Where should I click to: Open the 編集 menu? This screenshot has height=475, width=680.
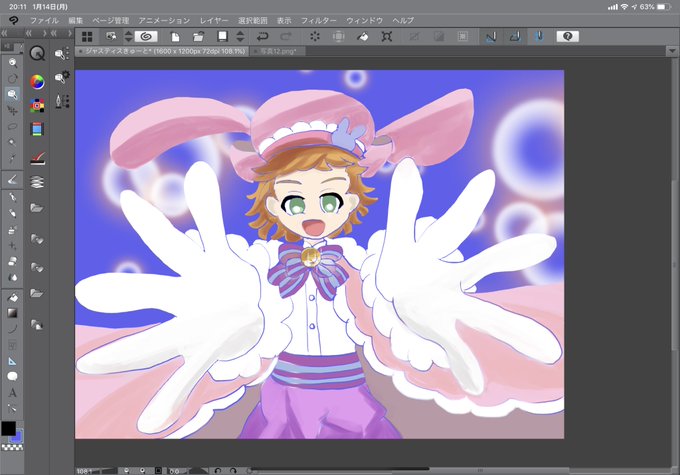coord(75,20)
